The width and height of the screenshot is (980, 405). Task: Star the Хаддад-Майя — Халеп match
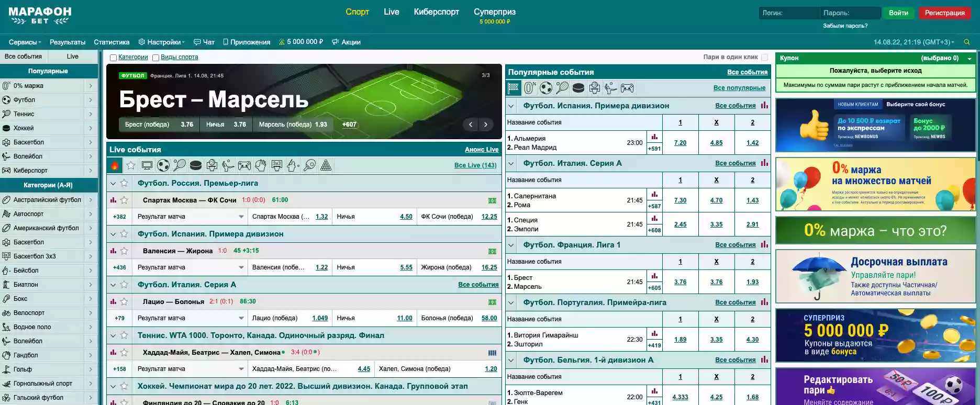[x=124, y=352]
